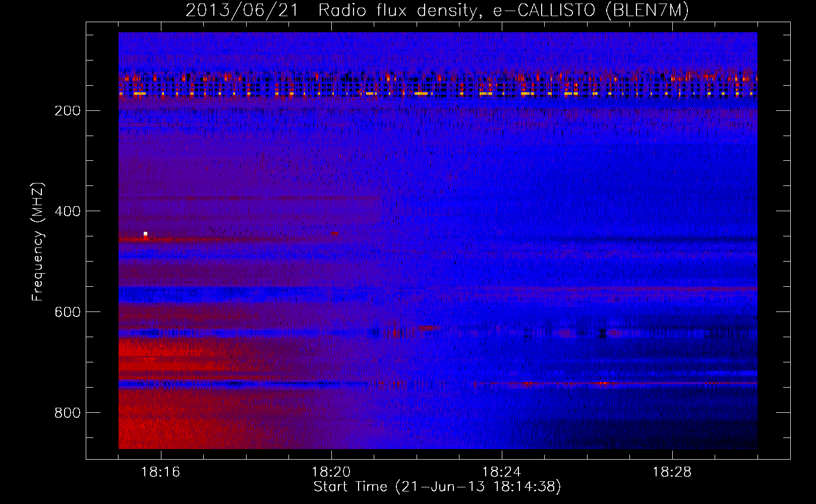816x504 pixels.
Task: Click the 'Frequency (MHZ)' axis label
Action: (x=38, y=242)
